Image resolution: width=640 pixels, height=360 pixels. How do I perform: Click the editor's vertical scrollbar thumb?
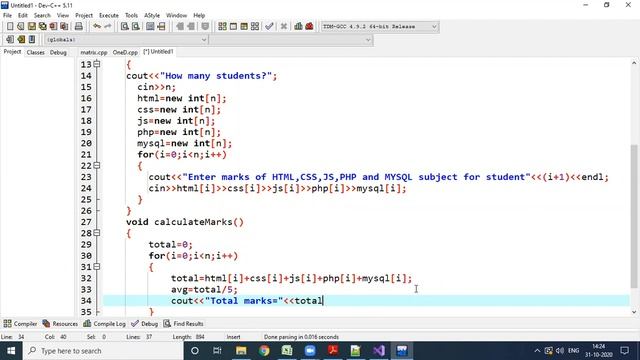pos(634,216)
